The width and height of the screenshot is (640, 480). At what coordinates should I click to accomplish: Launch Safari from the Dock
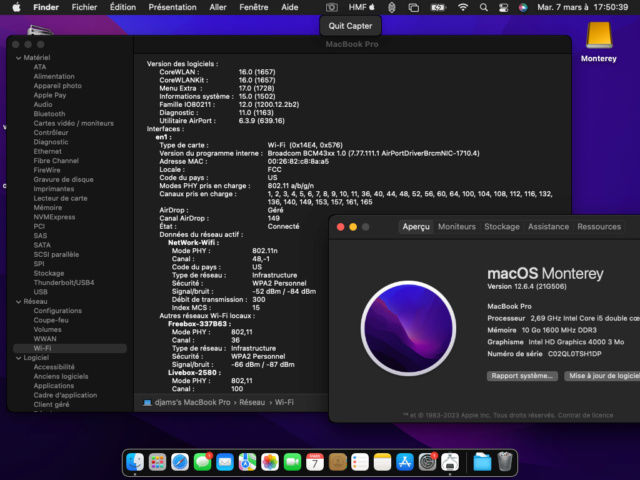[180, 462]
